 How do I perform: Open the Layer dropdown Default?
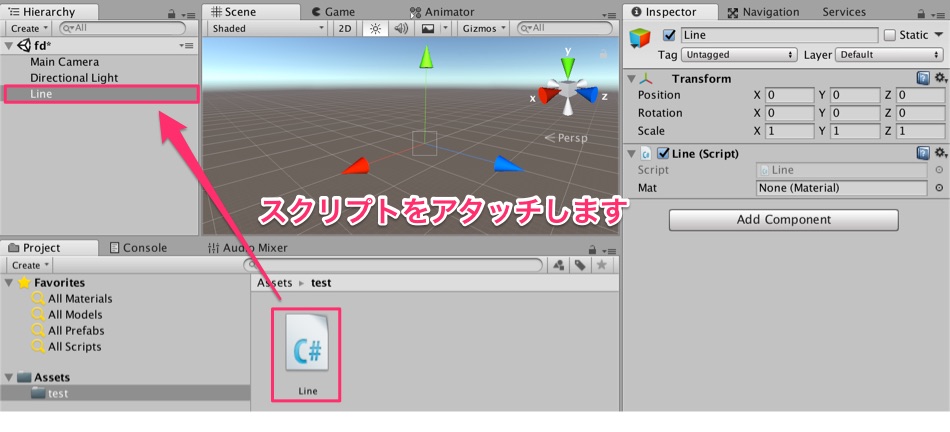point(889,55)
